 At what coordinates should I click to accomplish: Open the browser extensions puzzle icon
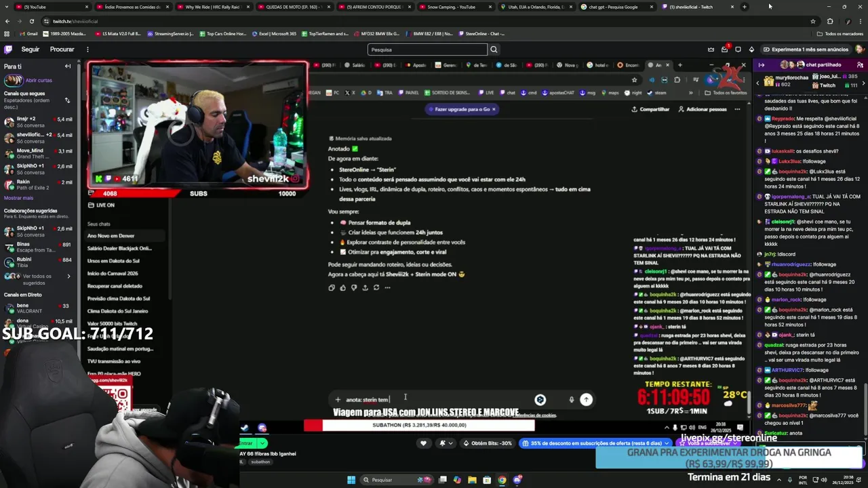[829, 21]
